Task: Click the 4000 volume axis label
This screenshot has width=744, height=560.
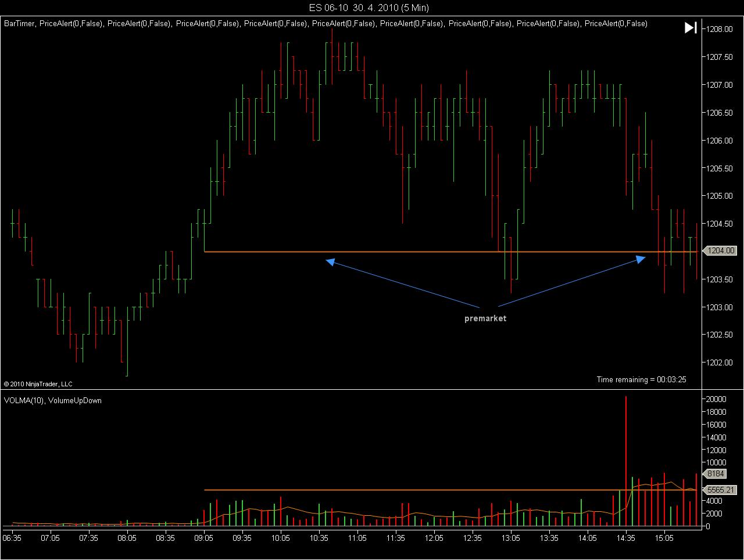Action: (714, 501)
